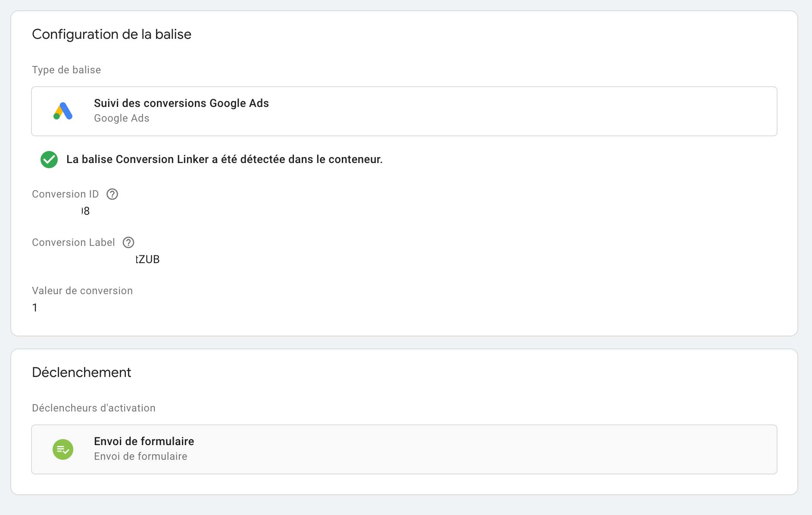
Task: Open the Suivi des conversions Google Ads tag type
Action: 404,111
